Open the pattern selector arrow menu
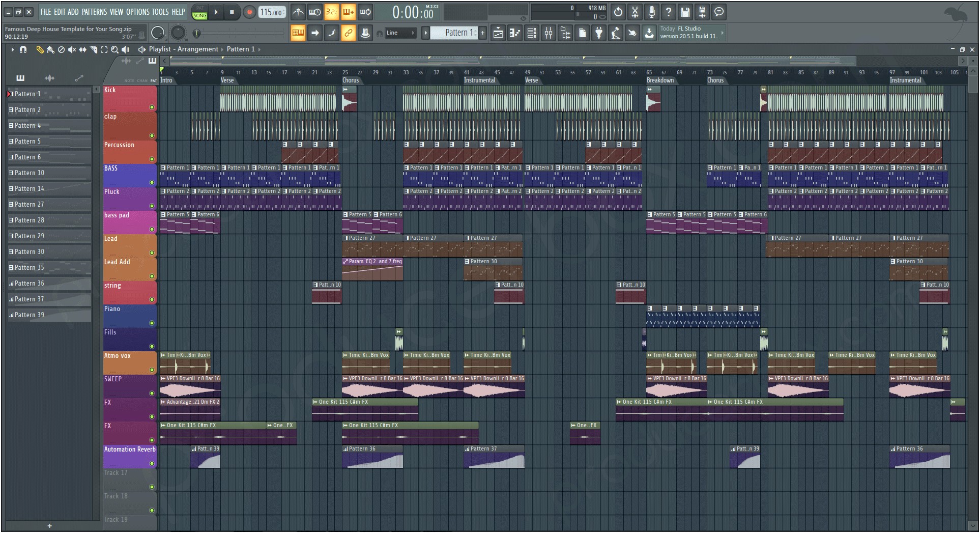The width and height of the screenshot is (980, 533). pyautogui.click(x=425, y=33)
